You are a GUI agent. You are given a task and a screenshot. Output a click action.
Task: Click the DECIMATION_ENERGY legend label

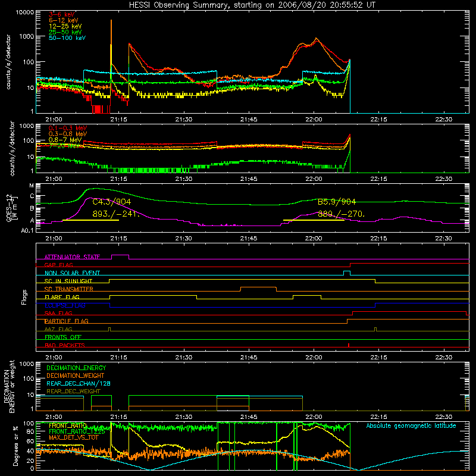[76, 368]
